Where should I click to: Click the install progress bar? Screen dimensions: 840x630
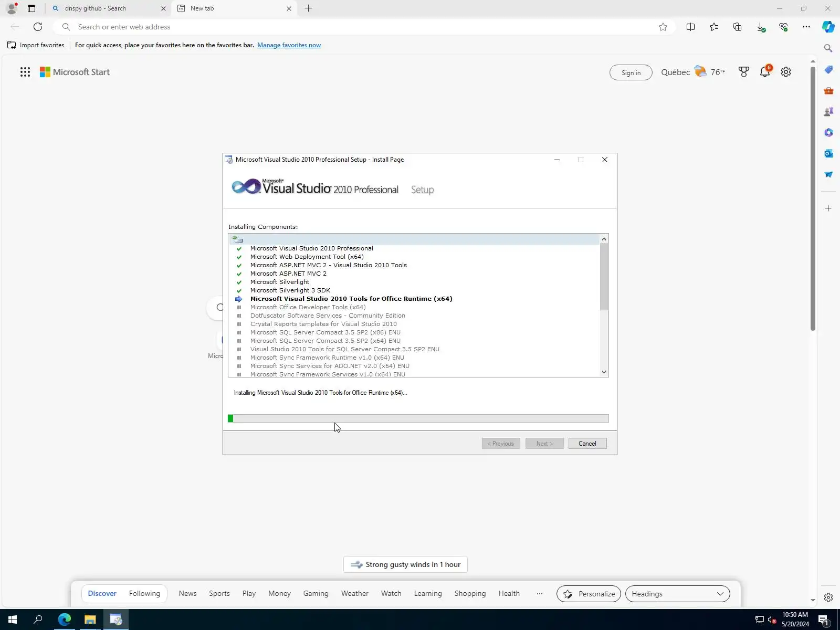(x=418, y=418)
